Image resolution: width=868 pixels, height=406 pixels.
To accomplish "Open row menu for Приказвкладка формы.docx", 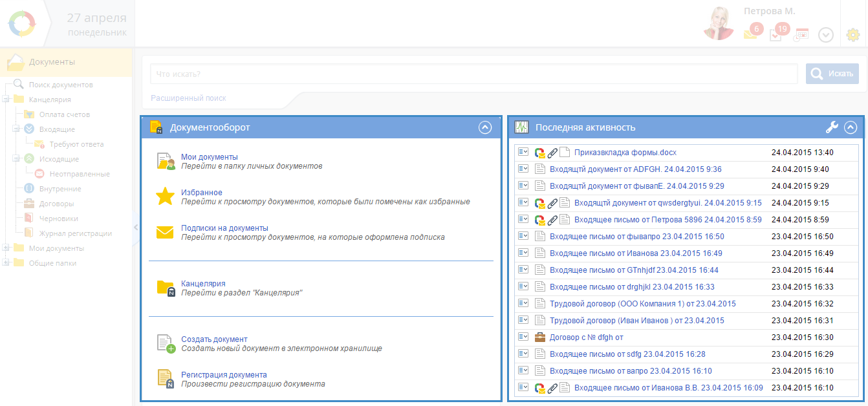I will [523, 152].
